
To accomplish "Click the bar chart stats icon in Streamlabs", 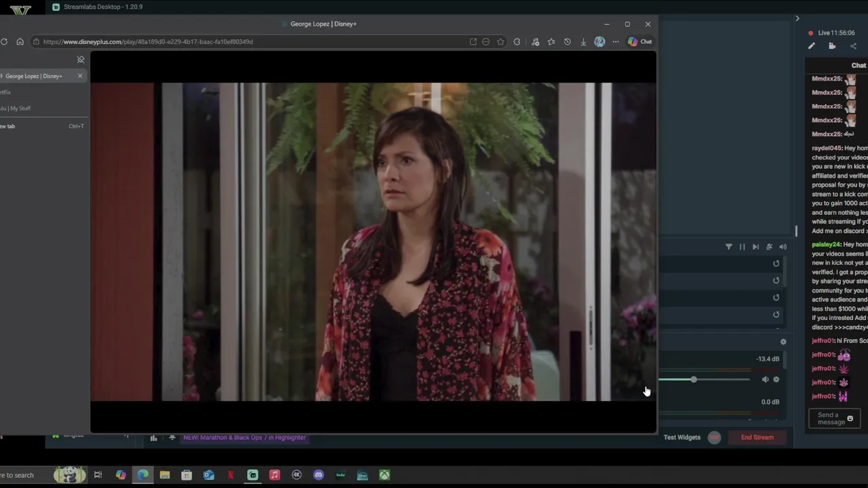I will (153, 438).
